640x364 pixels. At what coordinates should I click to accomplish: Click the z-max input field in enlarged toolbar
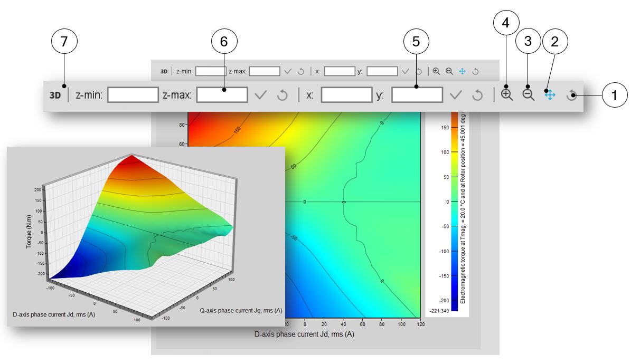222,95
